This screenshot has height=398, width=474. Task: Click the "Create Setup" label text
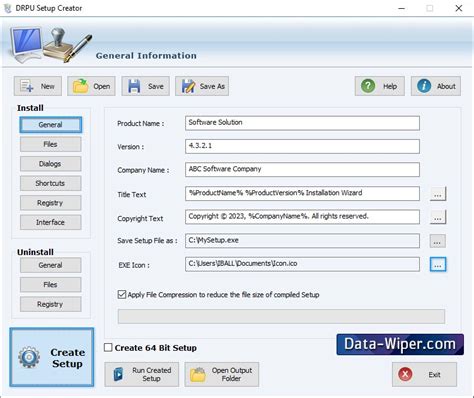coord(68,358)
